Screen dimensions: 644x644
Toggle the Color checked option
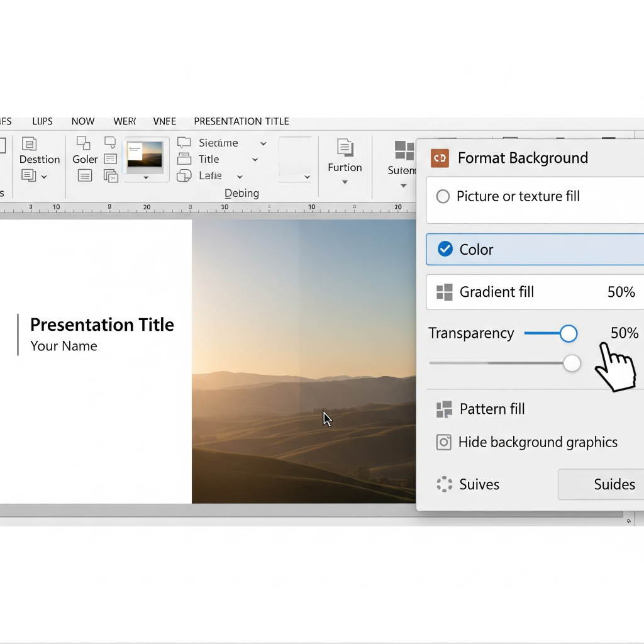click(x=445, y=250)
